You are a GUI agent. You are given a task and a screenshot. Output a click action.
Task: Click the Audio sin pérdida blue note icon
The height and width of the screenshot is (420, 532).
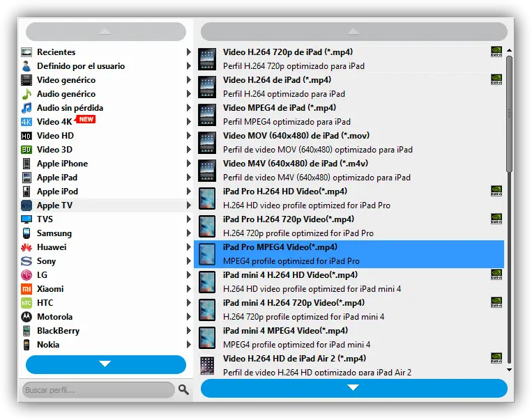coord(26,108)
